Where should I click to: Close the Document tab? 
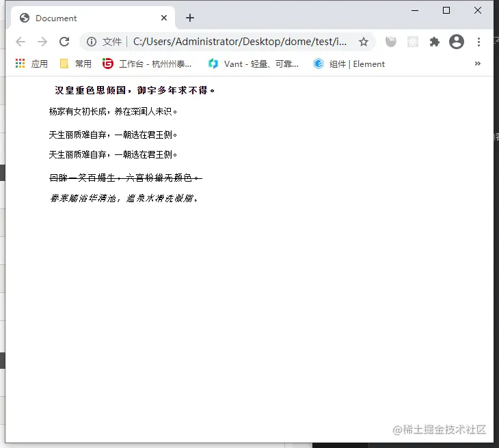point(164,18)
